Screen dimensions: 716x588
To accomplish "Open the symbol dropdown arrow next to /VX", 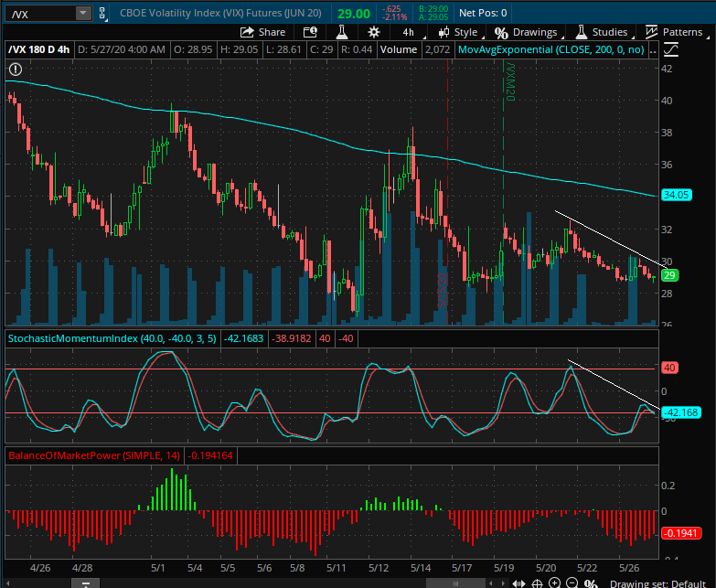I will click(x=83, y=13).
